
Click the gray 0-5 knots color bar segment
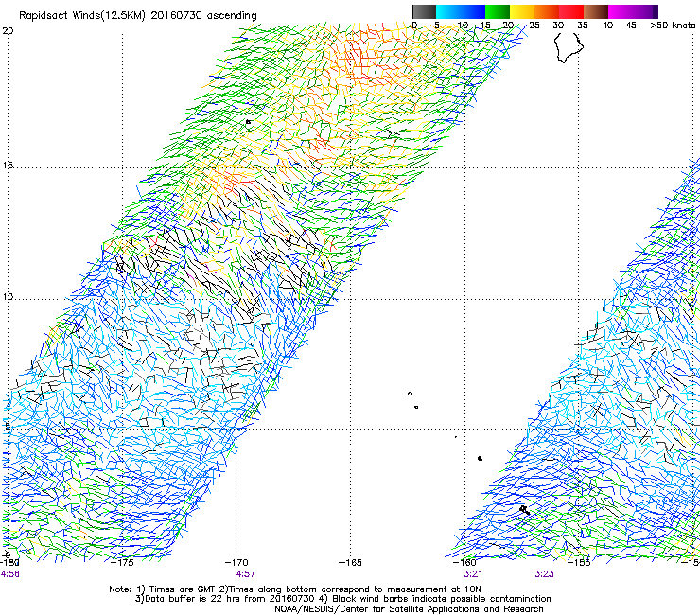point(424,11)
